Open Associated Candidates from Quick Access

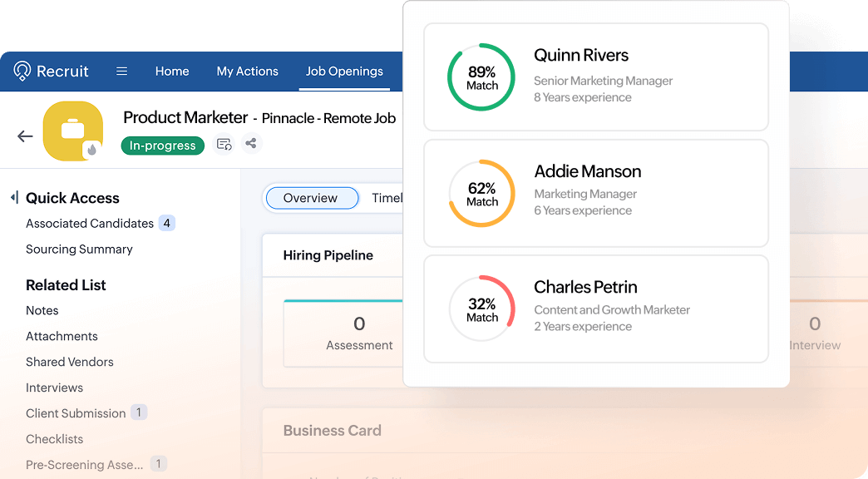pos(89,223)
